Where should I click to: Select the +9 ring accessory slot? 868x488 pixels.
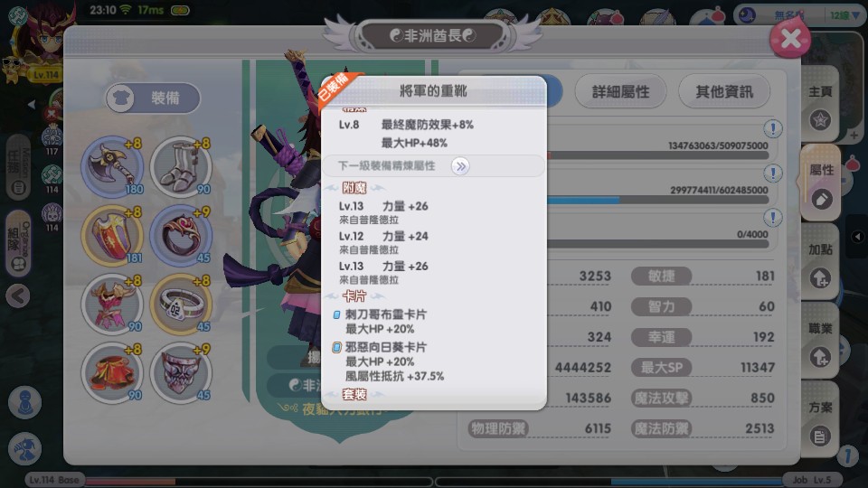pyautogui.click(x=181, y=235)
